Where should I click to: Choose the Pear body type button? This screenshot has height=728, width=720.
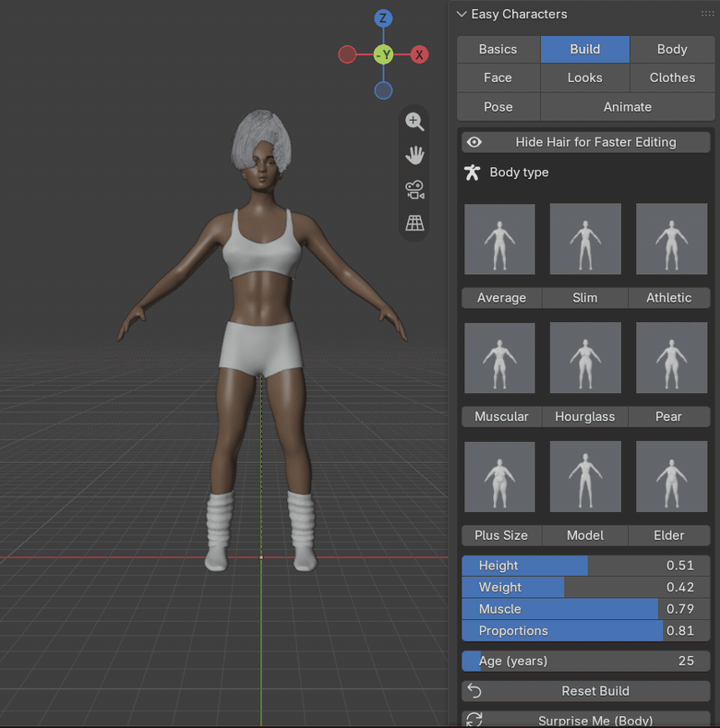[x=669, y=416]
